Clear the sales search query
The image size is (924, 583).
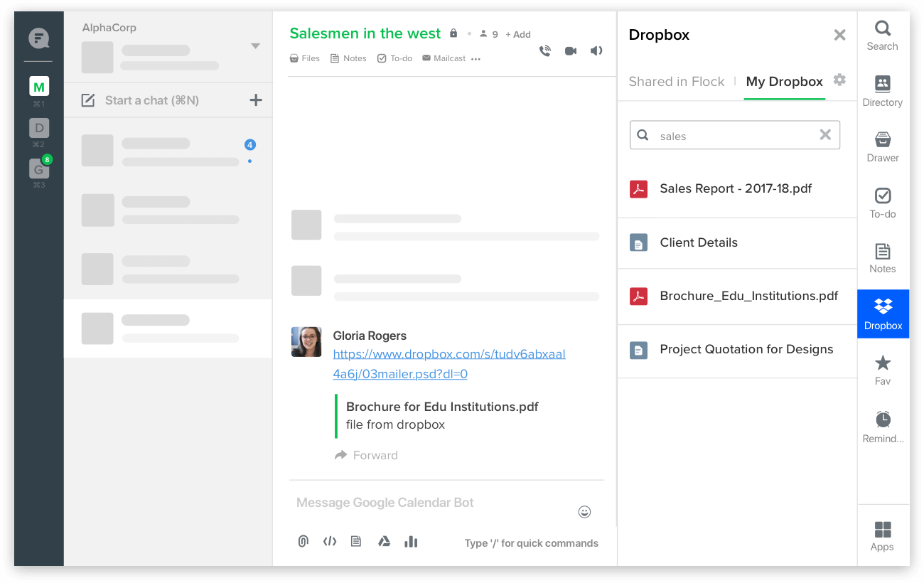coord(825,135)
